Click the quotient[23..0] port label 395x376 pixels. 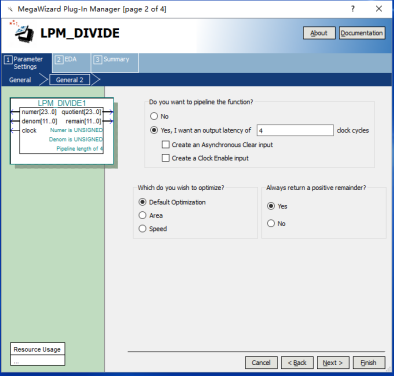click(x=81, y=112)
